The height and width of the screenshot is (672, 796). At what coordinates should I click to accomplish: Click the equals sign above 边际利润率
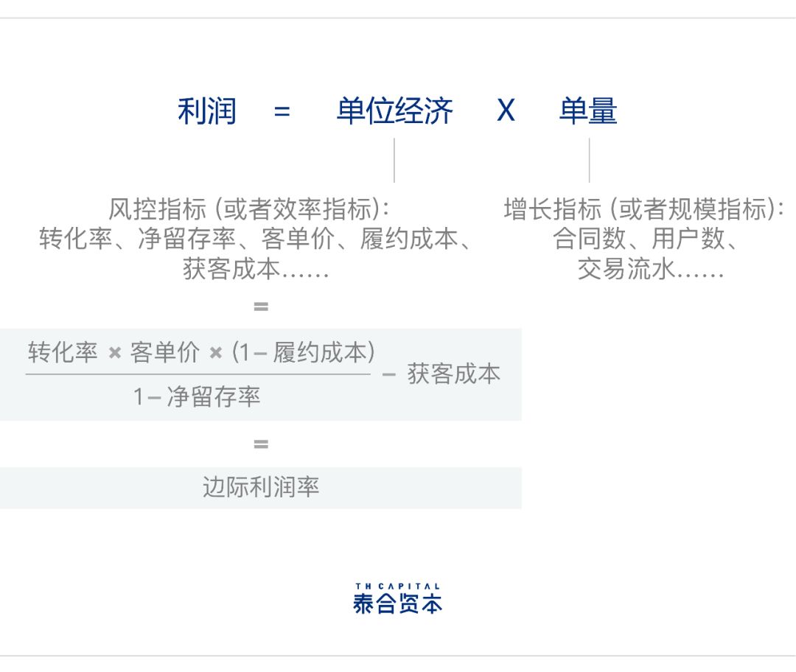pos(261,444)
